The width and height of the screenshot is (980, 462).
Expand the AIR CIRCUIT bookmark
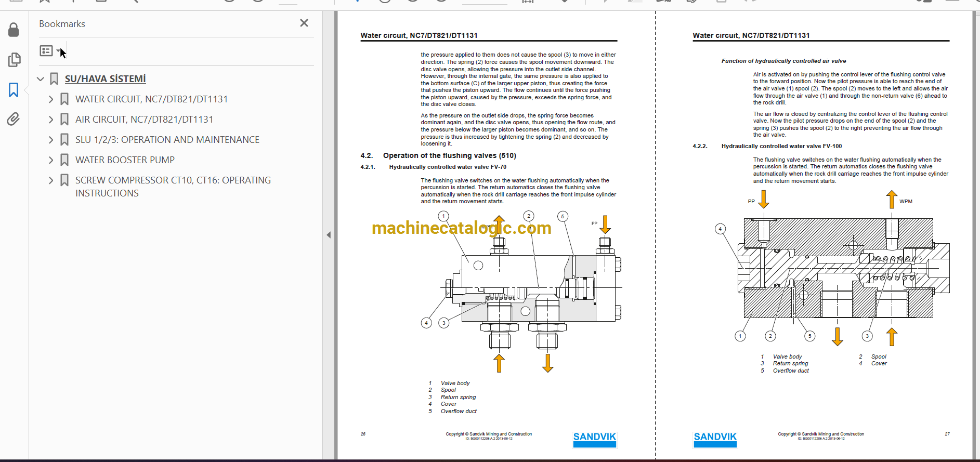(51, 120)
